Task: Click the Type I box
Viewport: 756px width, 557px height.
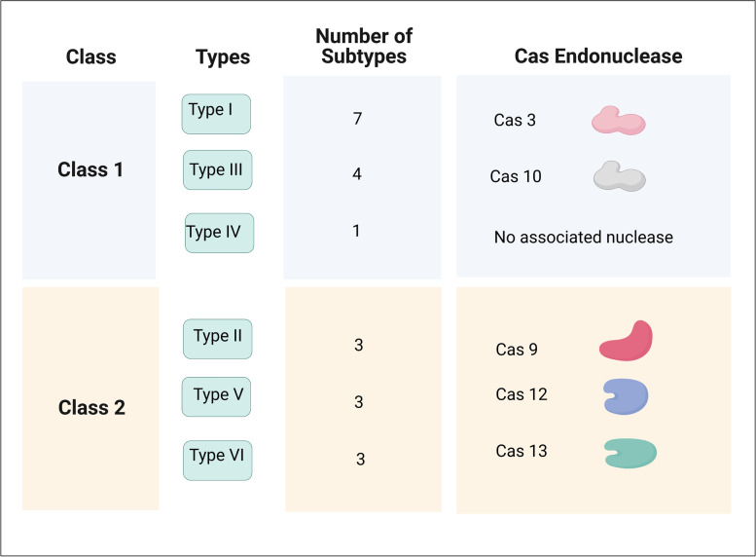Action: (216, 113)
